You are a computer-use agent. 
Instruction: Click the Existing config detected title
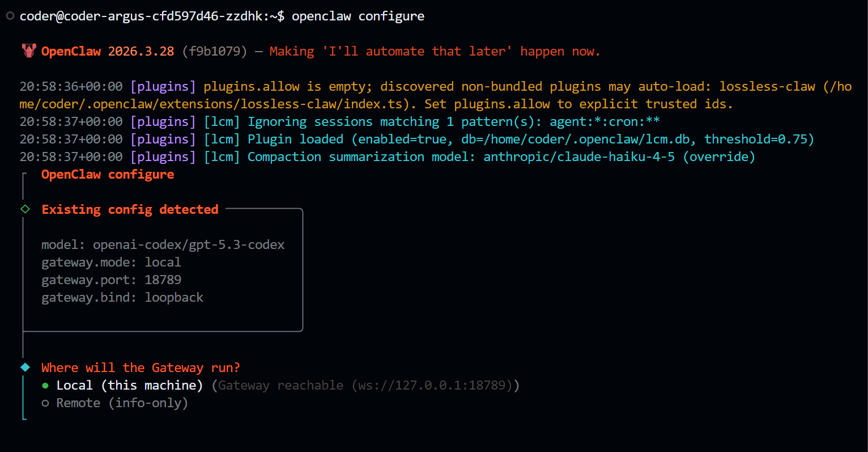pos(130,210)
